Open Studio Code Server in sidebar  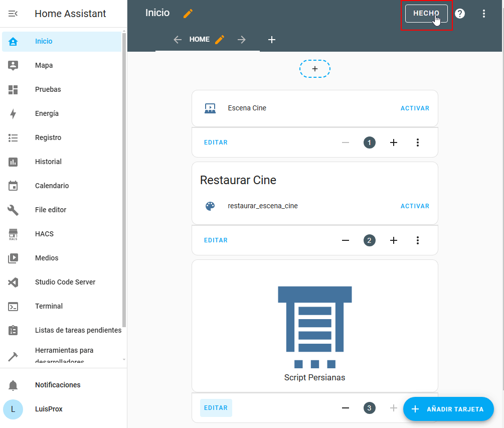[x=65, y=282]
